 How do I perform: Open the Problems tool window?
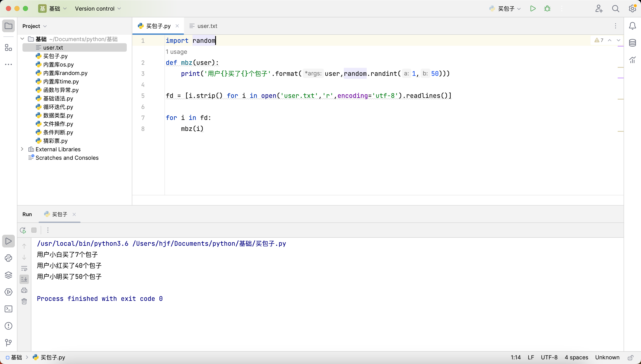click(x=8, y=326)
